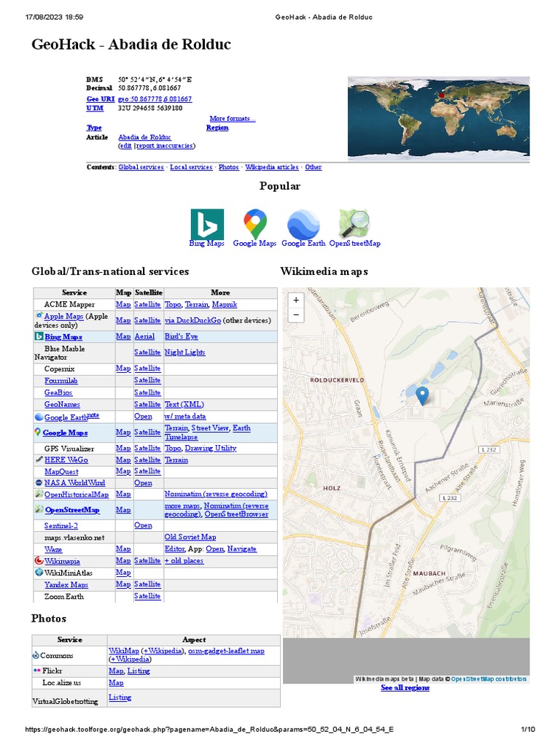Open MapQuest service link
The height and width of the screenshot is (747, 560).
61,472
